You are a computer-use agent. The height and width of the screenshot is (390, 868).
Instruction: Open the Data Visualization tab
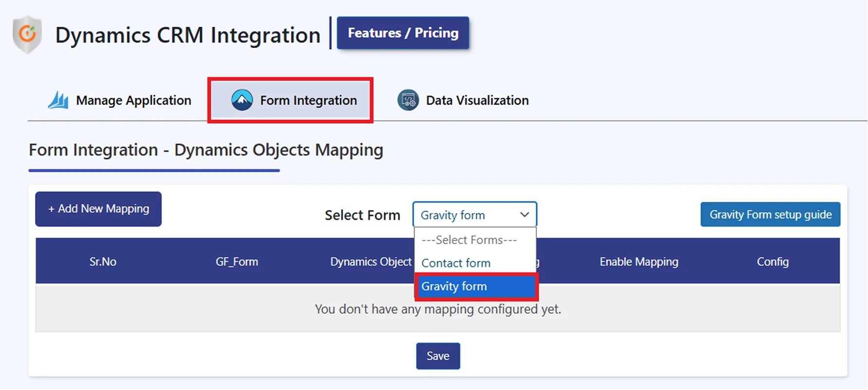pyautogui.click(x=463, y=100)
